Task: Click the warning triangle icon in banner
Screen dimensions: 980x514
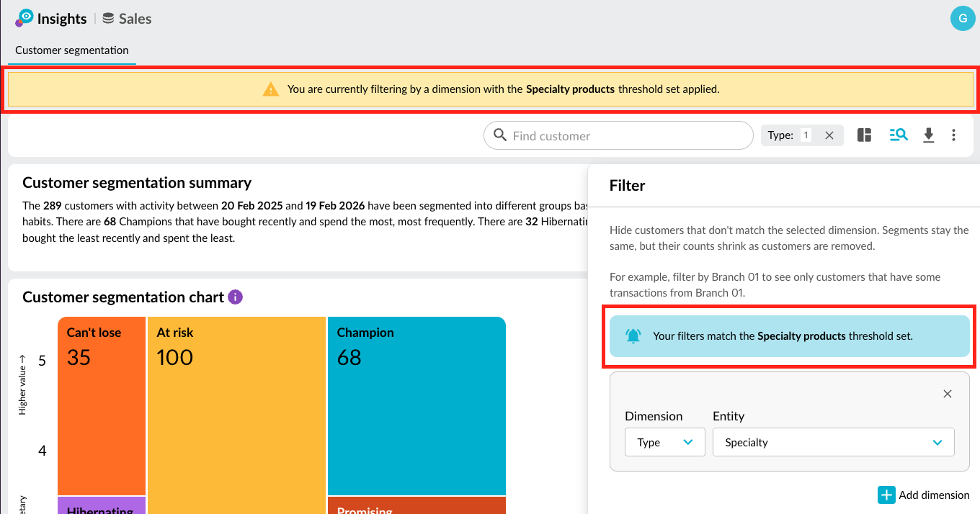Action: pyautogui.click(x=270, y=90)
